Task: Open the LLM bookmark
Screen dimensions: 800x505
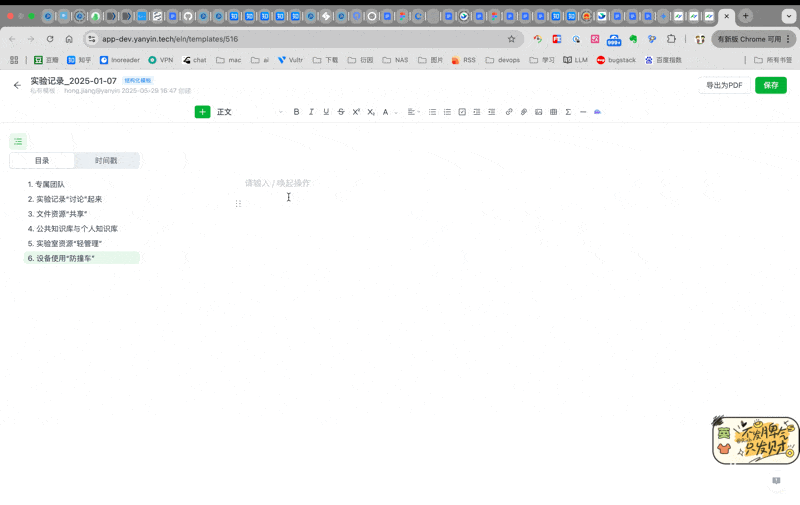Action: tap(576, 60)
